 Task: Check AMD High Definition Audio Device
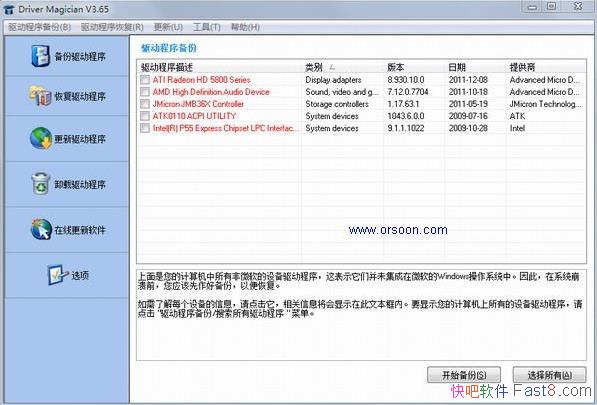[x=145, y=92]
